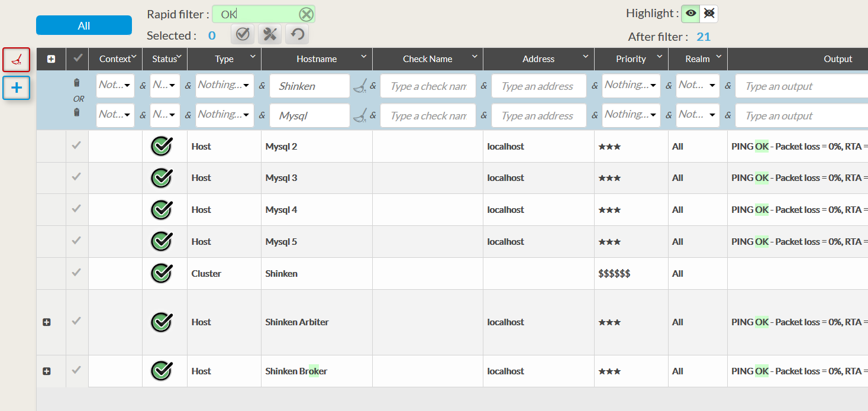The image size is (868, 411).
Task: Add a new filter line with the blue plus
Action: point(17,88)
